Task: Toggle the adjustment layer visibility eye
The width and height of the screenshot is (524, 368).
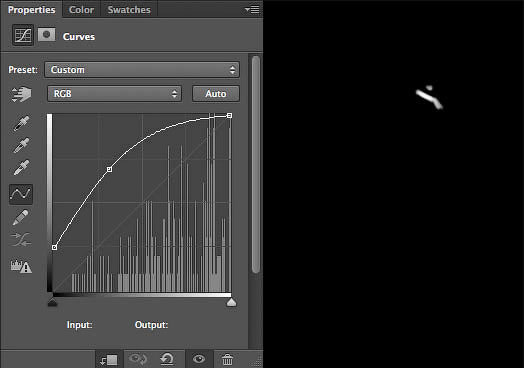Action: tap(199, 359)
